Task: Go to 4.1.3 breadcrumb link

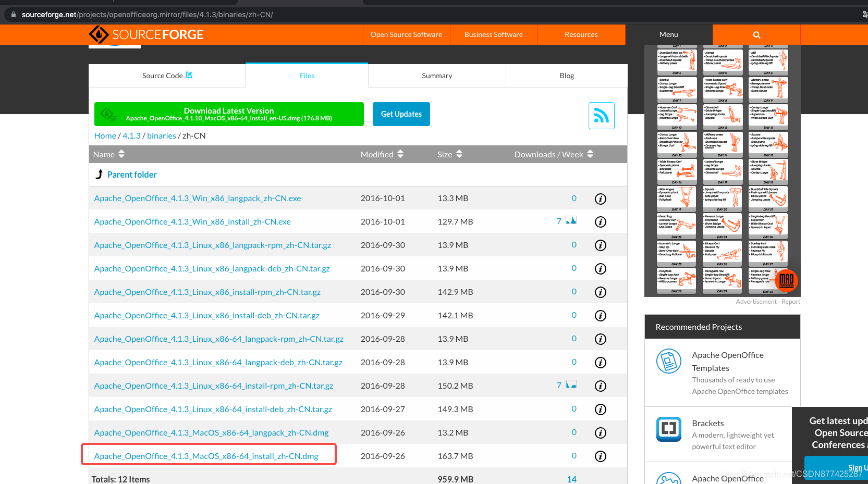Action: coord(131,135)
